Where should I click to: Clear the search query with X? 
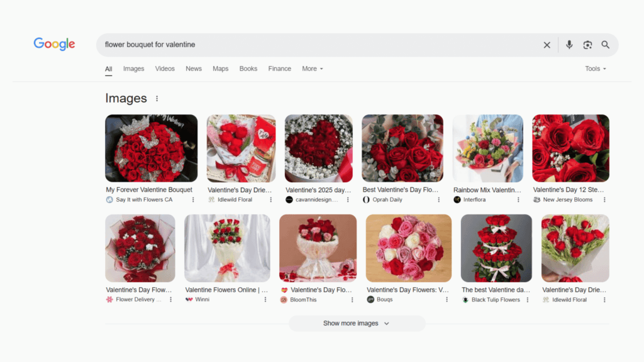547,45
